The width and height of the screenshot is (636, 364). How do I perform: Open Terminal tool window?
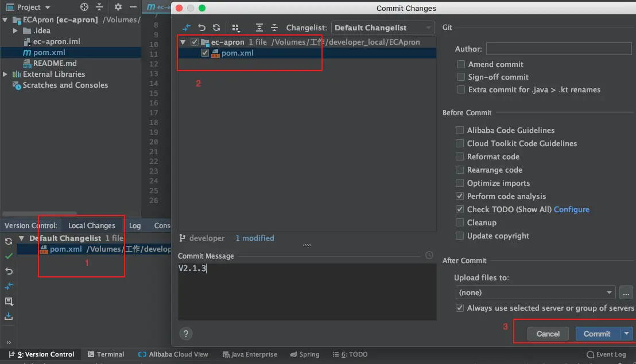click(x=106, y=354)
